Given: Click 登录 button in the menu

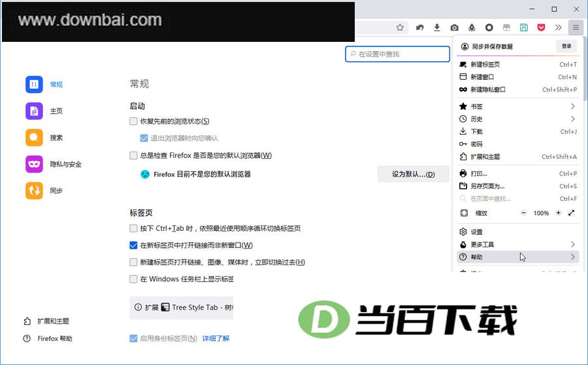Looking at the screenshot, I should 566,46.
